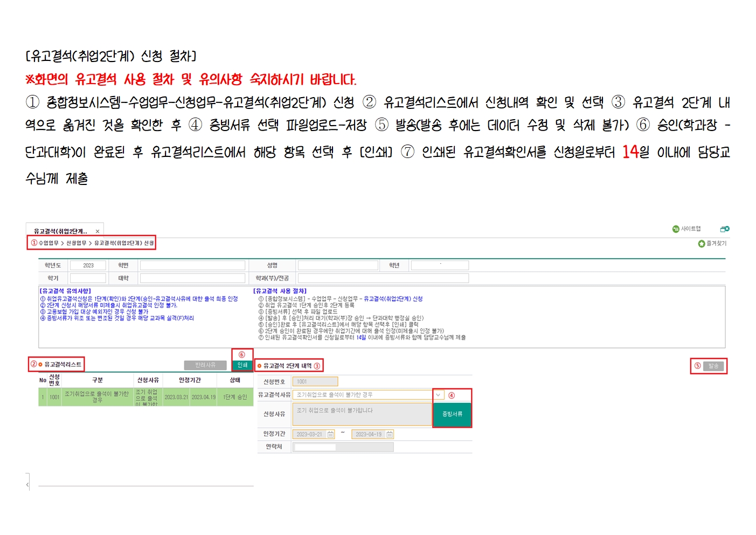
Task: Click the 즐겨찾기 favorites star icon
Action: 701,244
